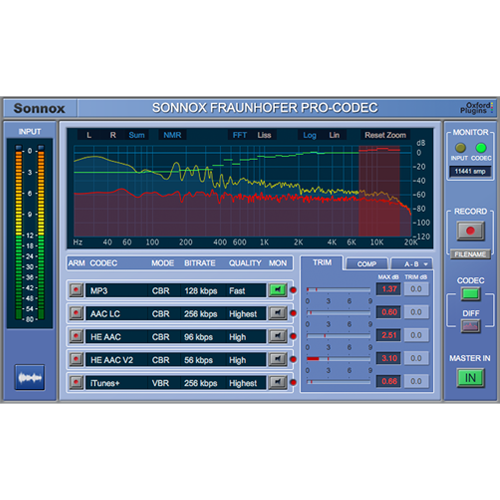Click the iTunes+ row red indicator

click(293, 382)
